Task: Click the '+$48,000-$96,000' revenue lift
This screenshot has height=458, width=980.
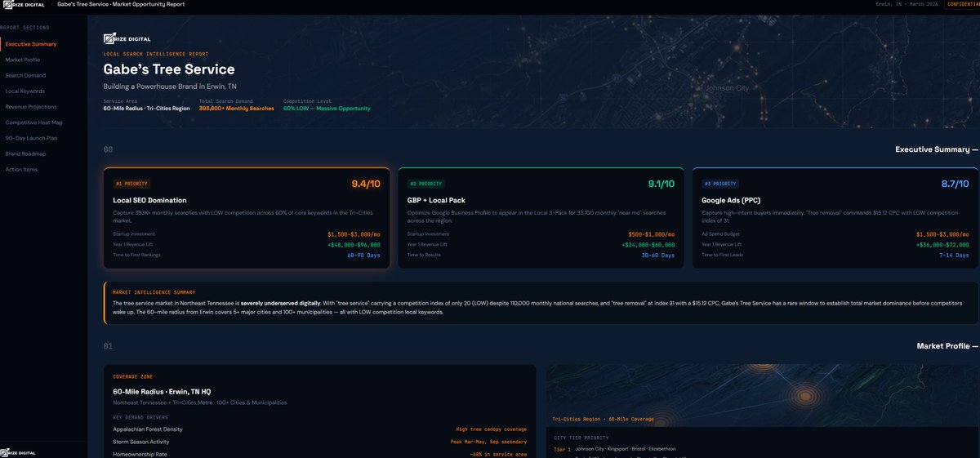Action: pyautogui.click(x=354, y=245)
